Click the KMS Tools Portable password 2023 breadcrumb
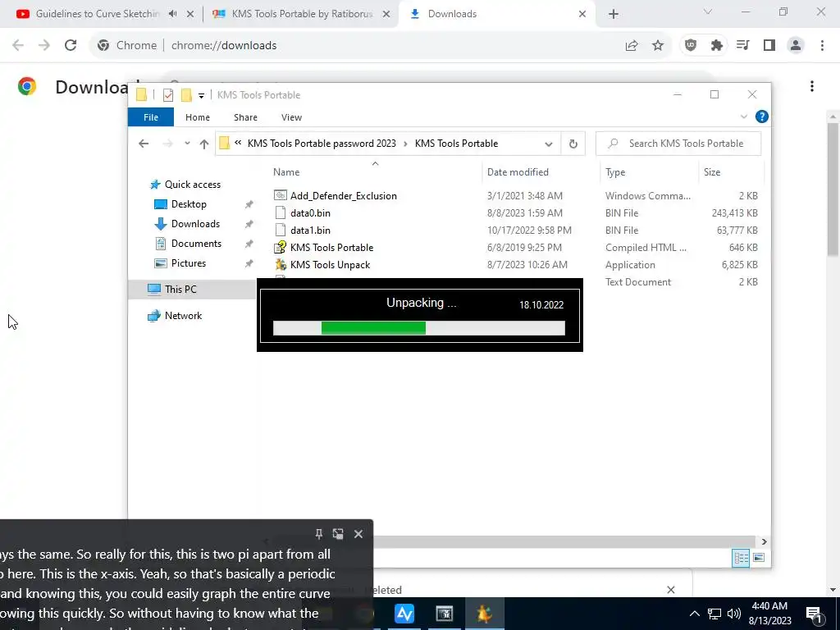This screenshot has width=840, height=630. [322, 144]
